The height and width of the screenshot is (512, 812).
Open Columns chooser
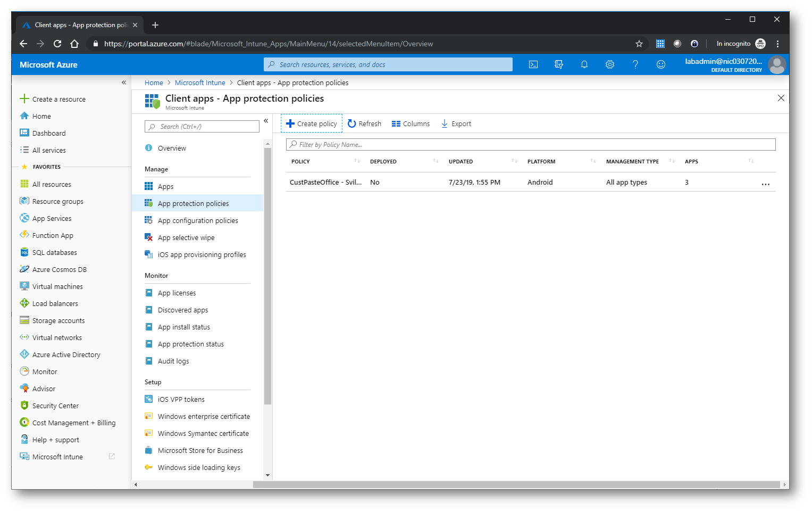[411, 123]
